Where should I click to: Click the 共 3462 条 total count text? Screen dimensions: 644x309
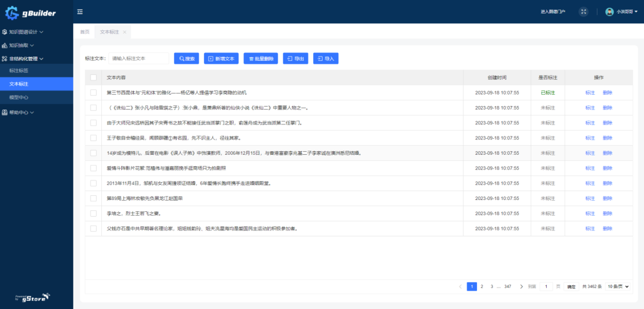pos(592,287)
